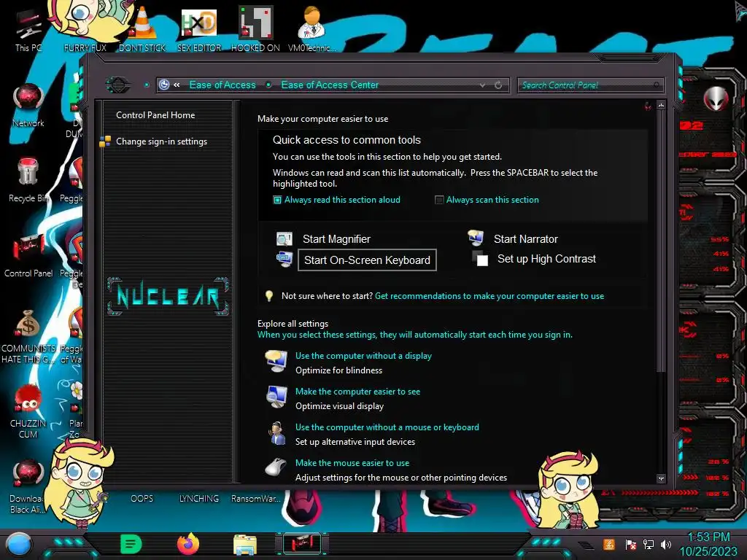Toggle Always read this section aloud
Image resolution: width=747 pixels, height=560 pixels.
click(x=337, y=200)
